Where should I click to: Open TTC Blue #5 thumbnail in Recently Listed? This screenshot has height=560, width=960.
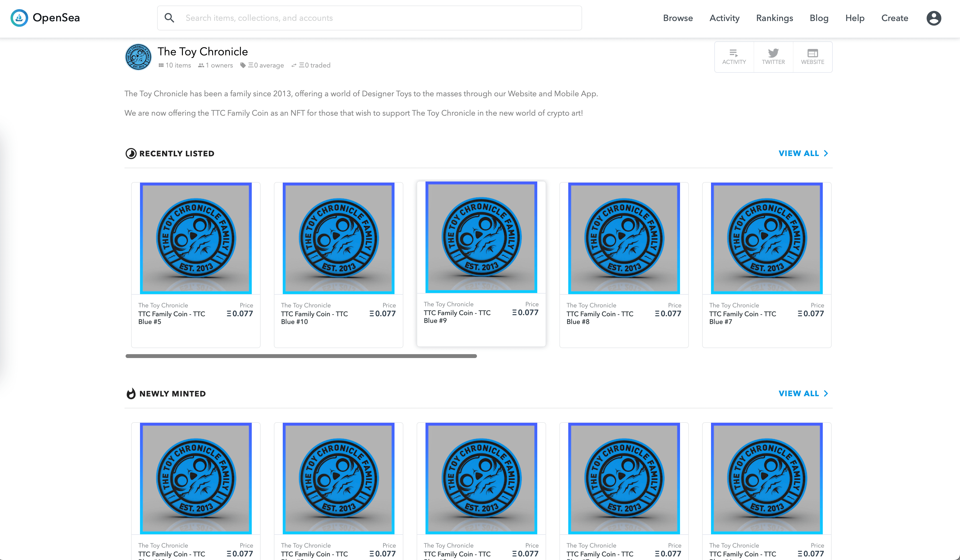[x=196, y=238]
